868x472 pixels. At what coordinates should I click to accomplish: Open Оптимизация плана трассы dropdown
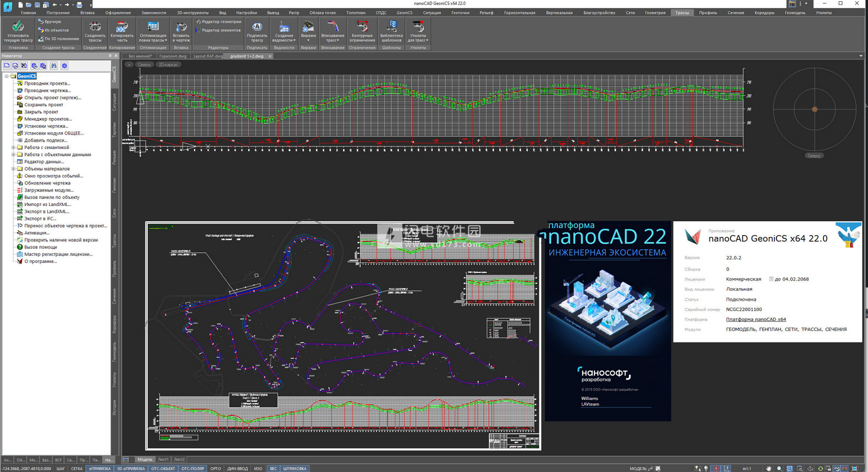153,30
